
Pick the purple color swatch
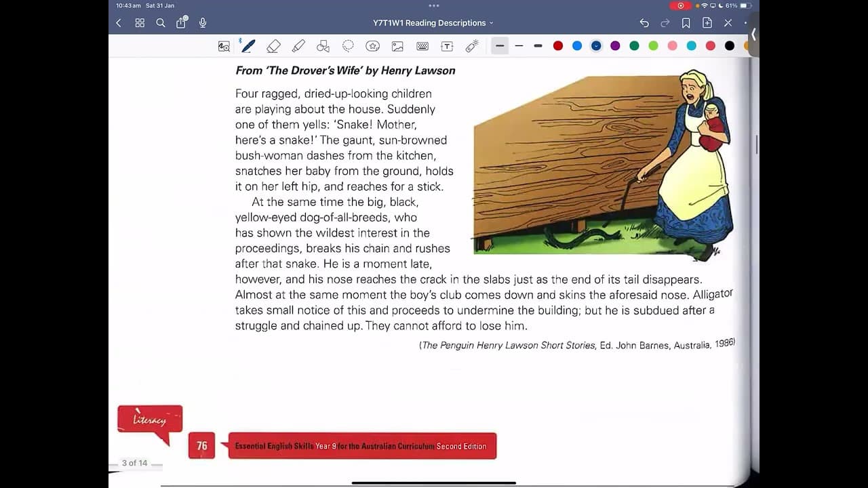(615, 46)
